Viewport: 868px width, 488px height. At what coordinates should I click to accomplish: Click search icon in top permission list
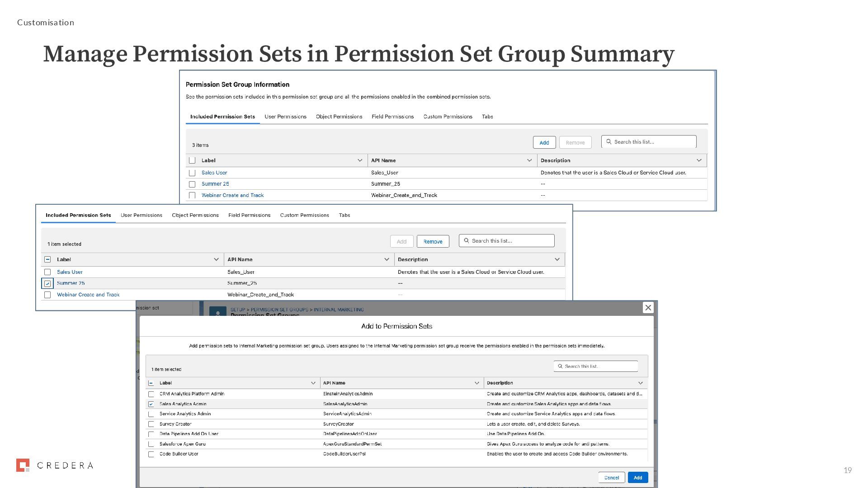click(609, 142)
